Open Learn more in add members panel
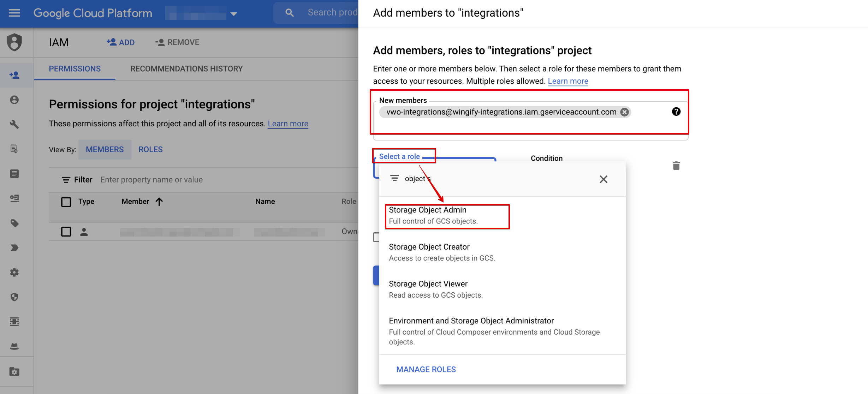 pyautogui.click(x=568, y=81)
